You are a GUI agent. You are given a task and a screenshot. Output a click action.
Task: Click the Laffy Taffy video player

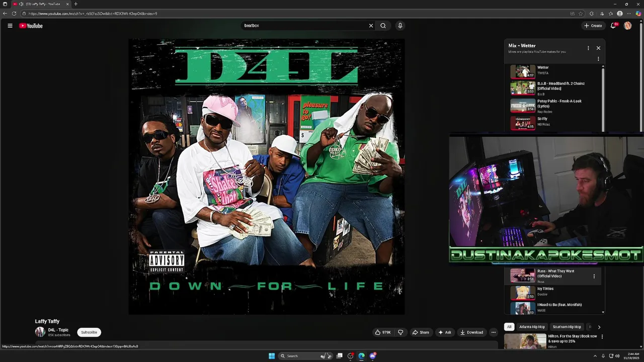(x=267, y=176)
